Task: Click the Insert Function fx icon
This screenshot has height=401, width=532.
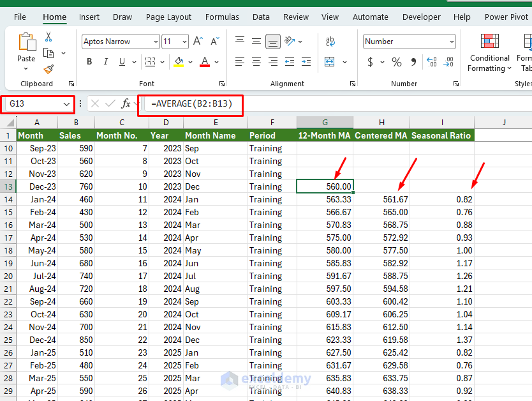Action: [x=126, y=103]
